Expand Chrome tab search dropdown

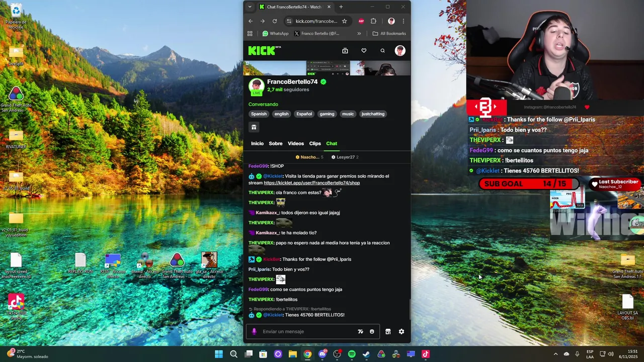point(250,7)
